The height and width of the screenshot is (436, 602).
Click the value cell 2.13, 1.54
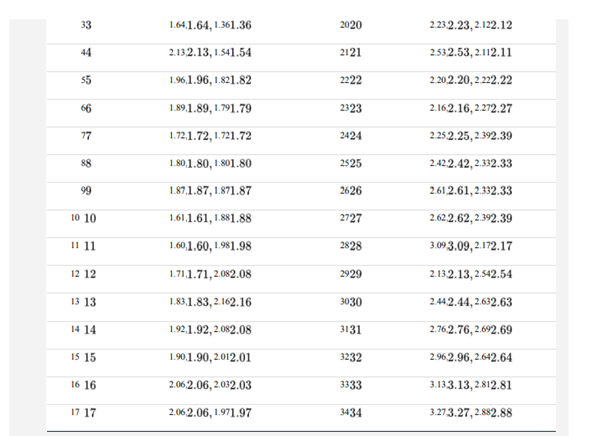coord(210,51)
